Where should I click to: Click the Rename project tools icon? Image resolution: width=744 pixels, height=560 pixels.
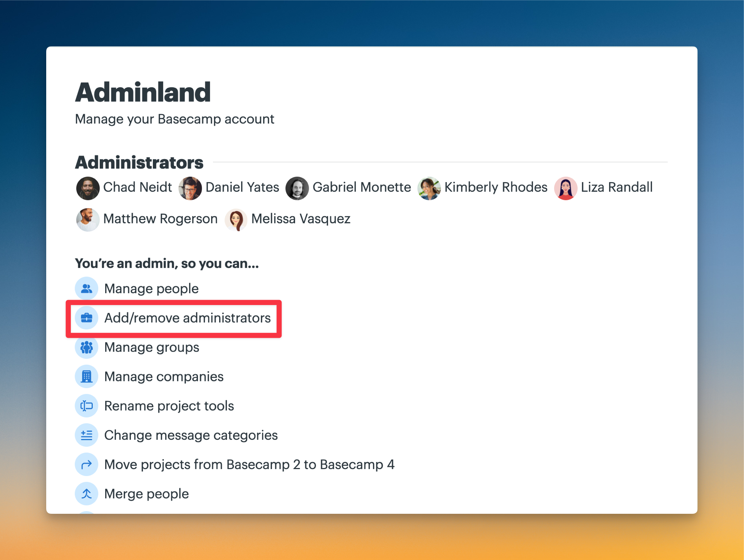[87, 406]
